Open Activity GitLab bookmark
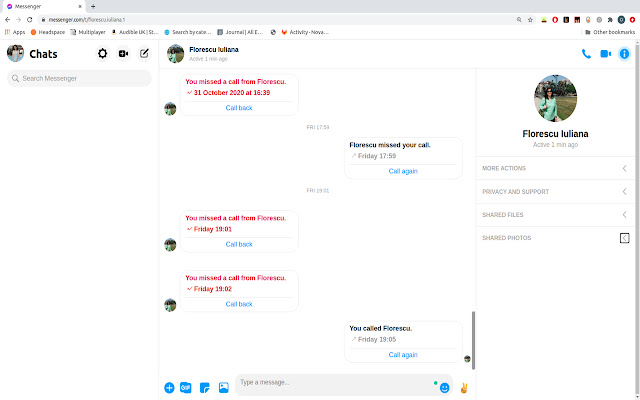Screen dimensions: 640x400 [x=305, y=32]
